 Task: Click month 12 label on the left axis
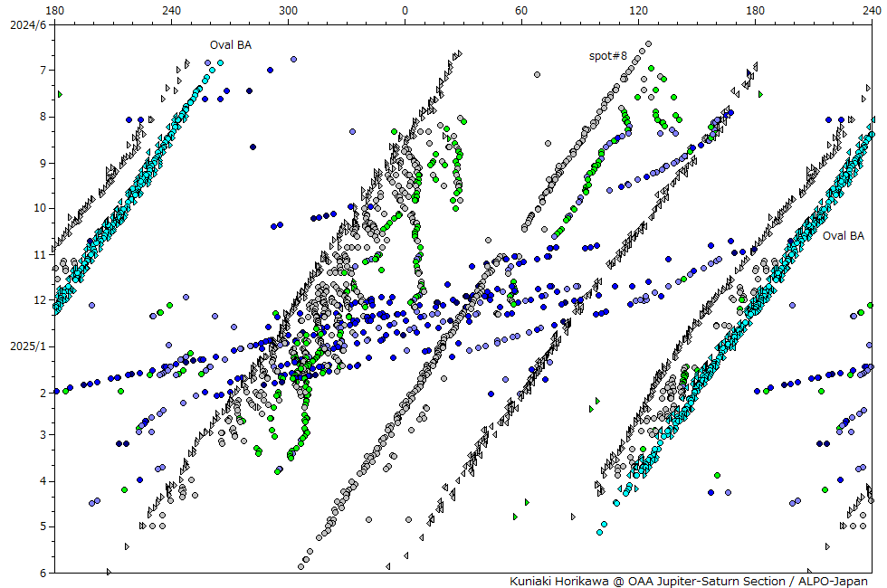point(39,300)
